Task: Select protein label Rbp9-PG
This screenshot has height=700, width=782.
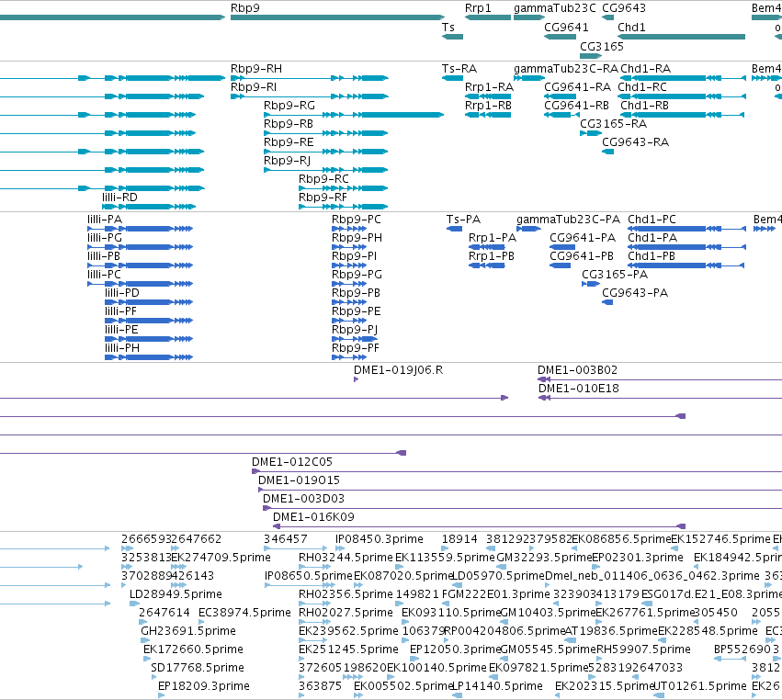Action: click(357, 275)
